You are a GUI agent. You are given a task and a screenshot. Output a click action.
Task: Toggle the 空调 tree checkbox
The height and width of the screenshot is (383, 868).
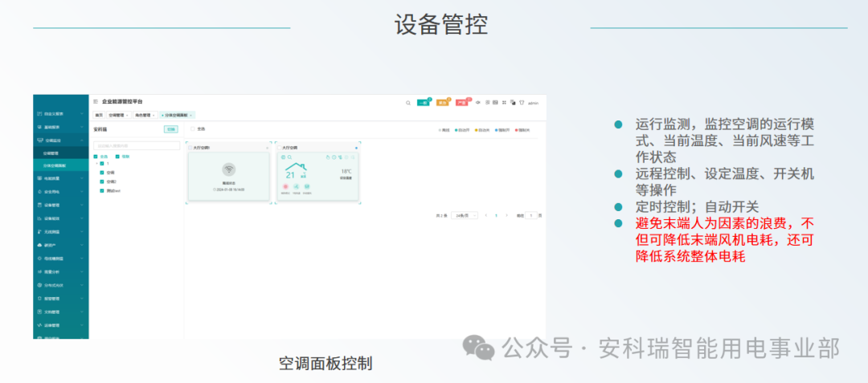tap(102, 173)
